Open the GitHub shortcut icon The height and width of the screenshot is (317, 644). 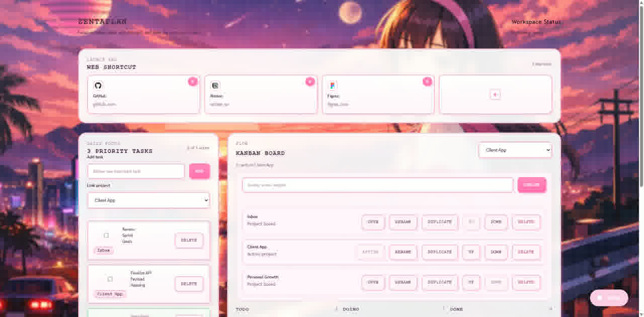pos(98,86)
